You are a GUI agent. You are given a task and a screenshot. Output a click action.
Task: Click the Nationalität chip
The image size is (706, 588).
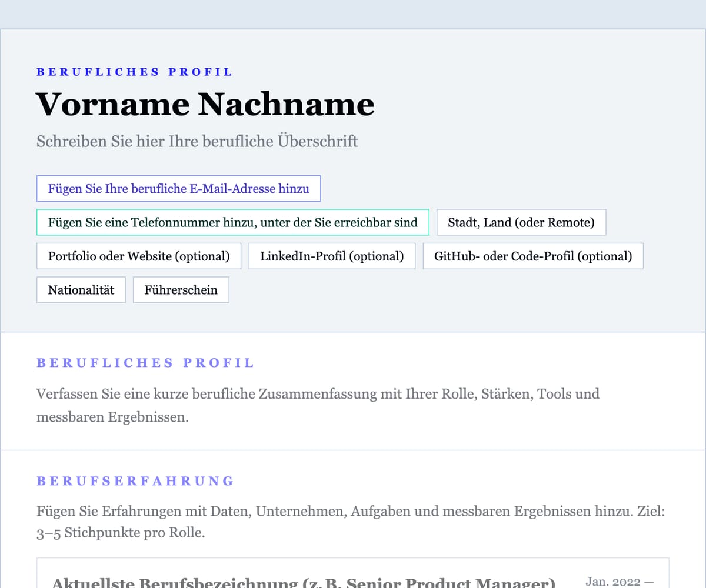(x=81, y=289)
